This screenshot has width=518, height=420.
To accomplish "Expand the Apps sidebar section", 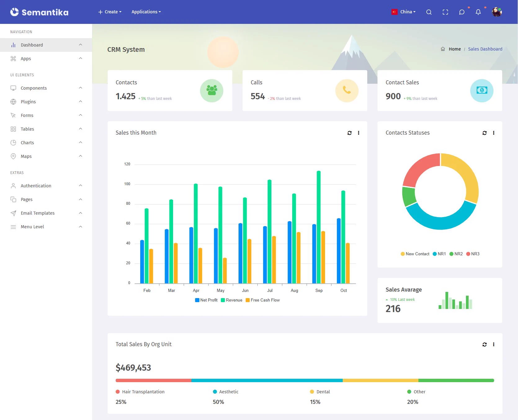I will click(46, 59).
